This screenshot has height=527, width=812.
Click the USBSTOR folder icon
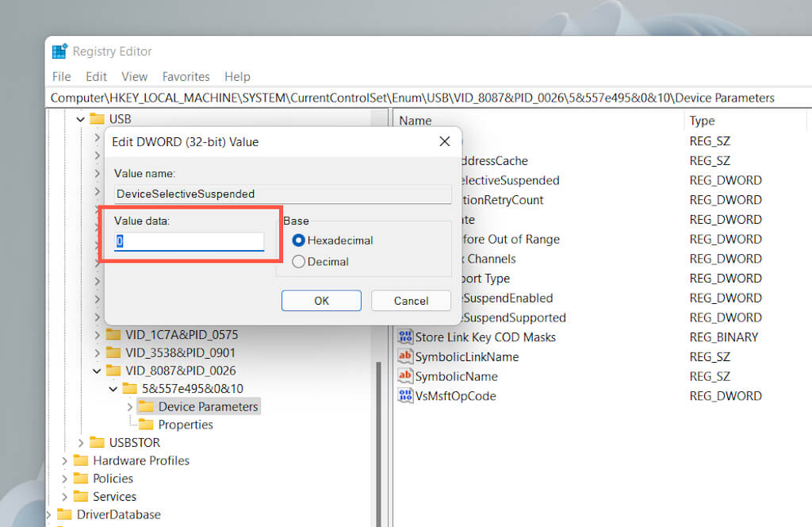[x=97, y=443]
